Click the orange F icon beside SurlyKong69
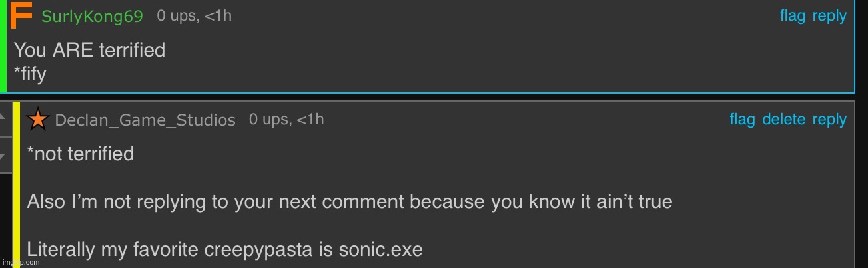The height and width of the screenshot is (268, 868). 22,15
